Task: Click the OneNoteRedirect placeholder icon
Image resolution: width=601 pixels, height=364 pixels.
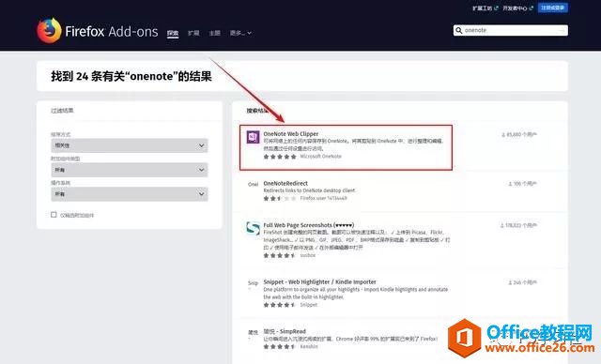Action: 253,184
